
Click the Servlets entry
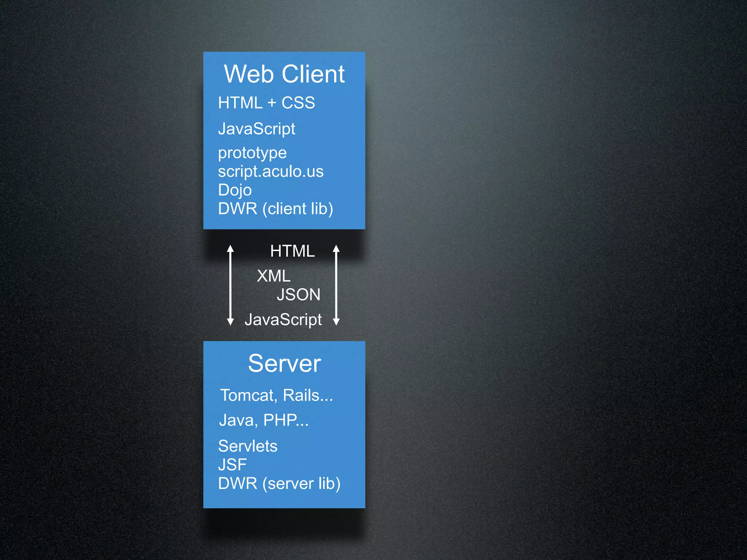(248, 446)
